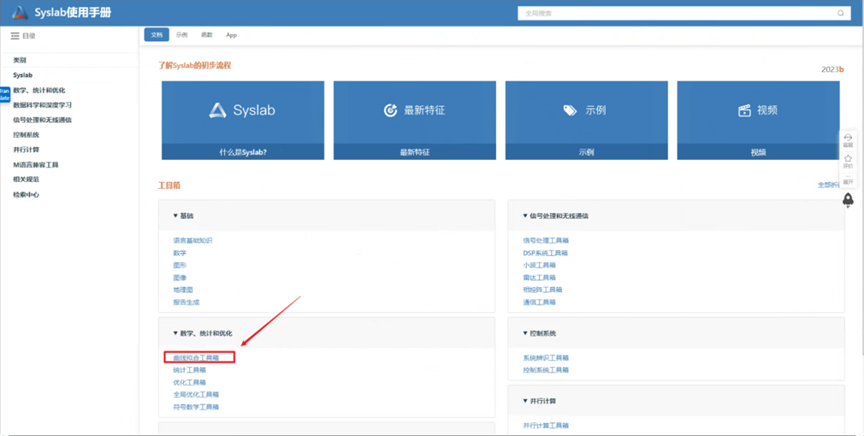The height and width of the screenshot is (436, 864).
Task: Open the 报告生成 link
Action: coord(186,302)
